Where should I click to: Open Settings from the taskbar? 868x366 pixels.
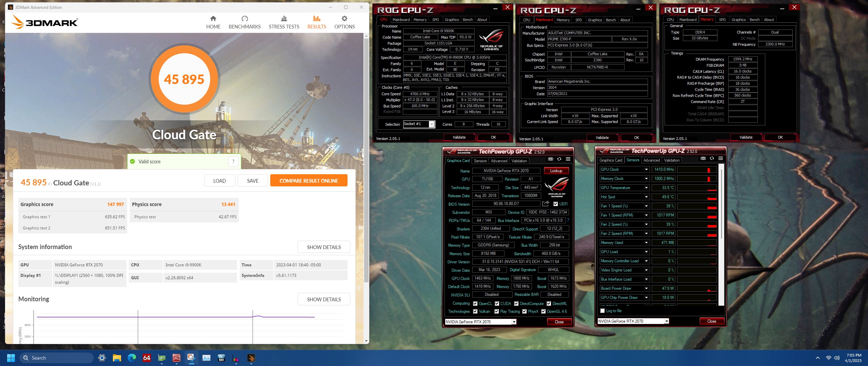[102, 358]
